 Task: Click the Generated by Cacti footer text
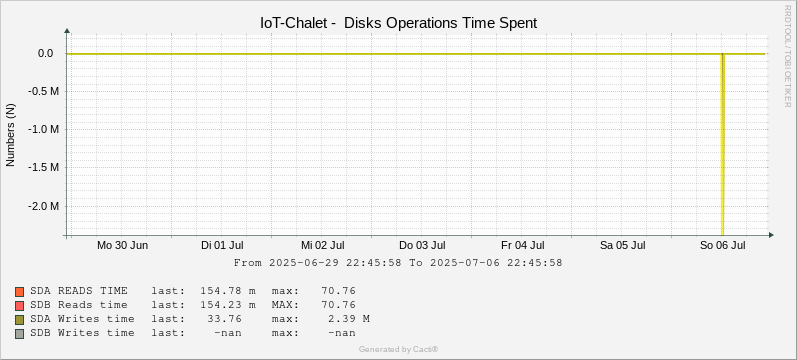[398, 349]
